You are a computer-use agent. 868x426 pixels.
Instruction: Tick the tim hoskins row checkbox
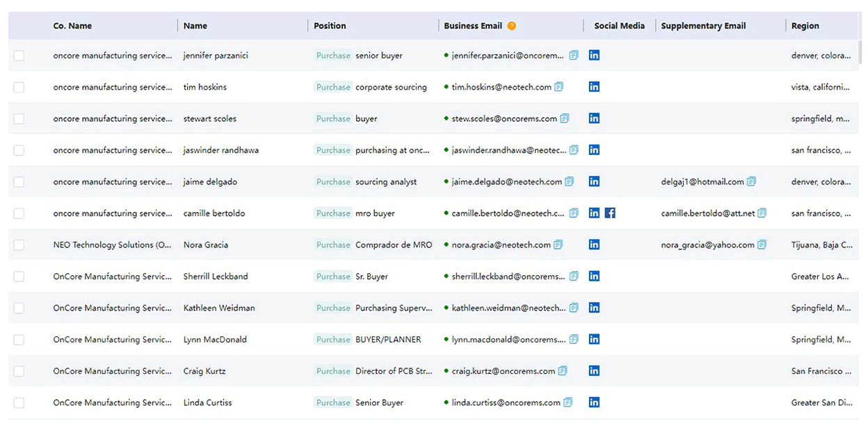19,87
